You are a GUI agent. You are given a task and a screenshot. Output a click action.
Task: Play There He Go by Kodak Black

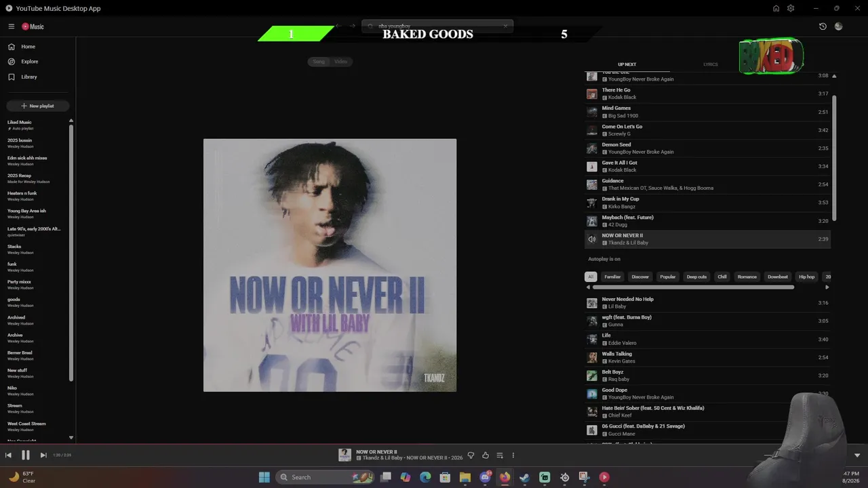click(x=707, y=94)
